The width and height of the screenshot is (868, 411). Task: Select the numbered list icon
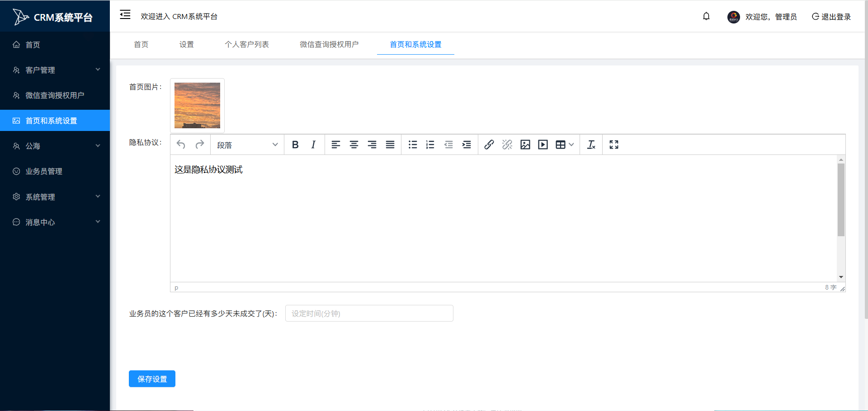tap(430, 145)
